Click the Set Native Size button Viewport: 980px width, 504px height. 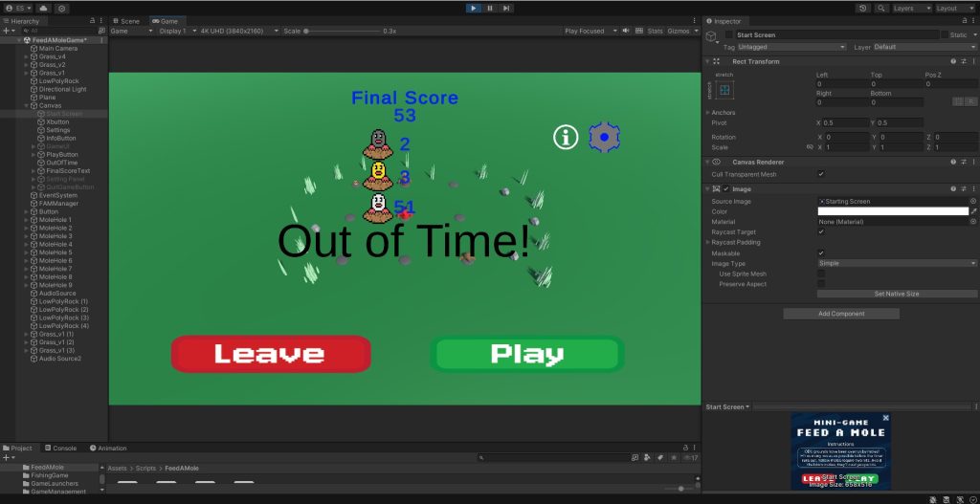[896, 294]
